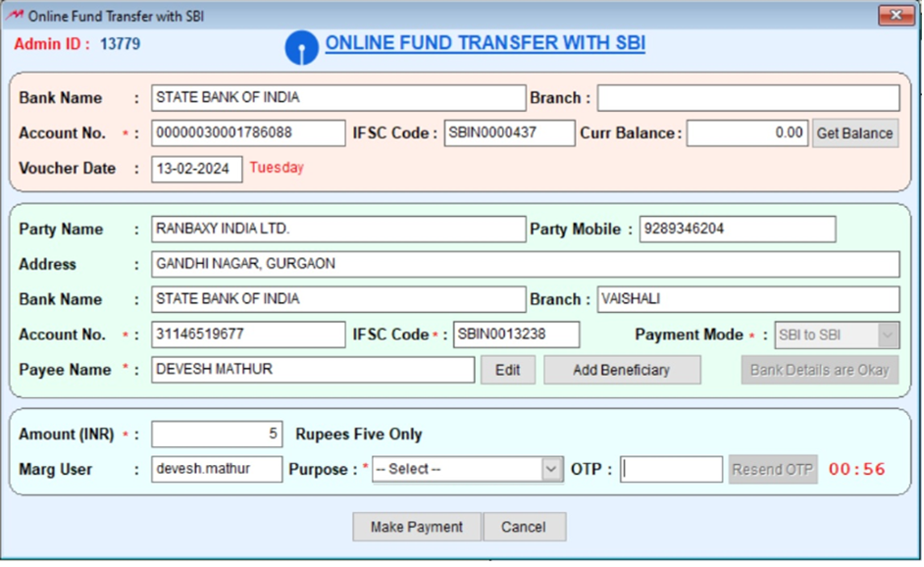Click the Branch field containing VAISHALI

(748, 299)
